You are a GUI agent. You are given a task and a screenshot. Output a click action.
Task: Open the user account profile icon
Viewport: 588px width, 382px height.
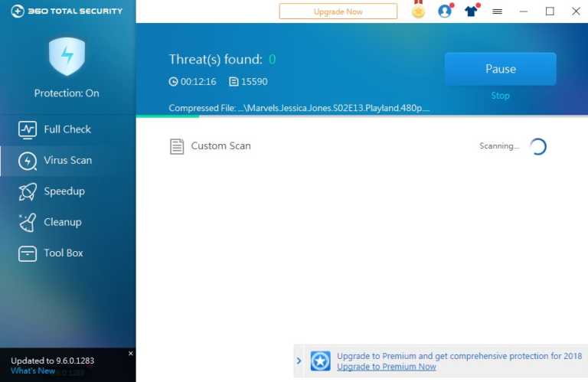(444, 11)
